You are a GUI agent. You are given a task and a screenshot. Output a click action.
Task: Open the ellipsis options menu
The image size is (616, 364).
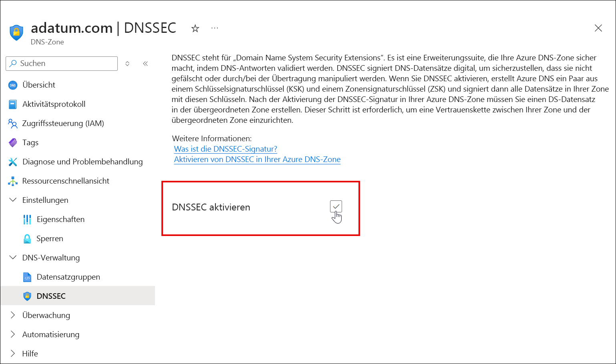pyautogui.click(x=215, y=28)
